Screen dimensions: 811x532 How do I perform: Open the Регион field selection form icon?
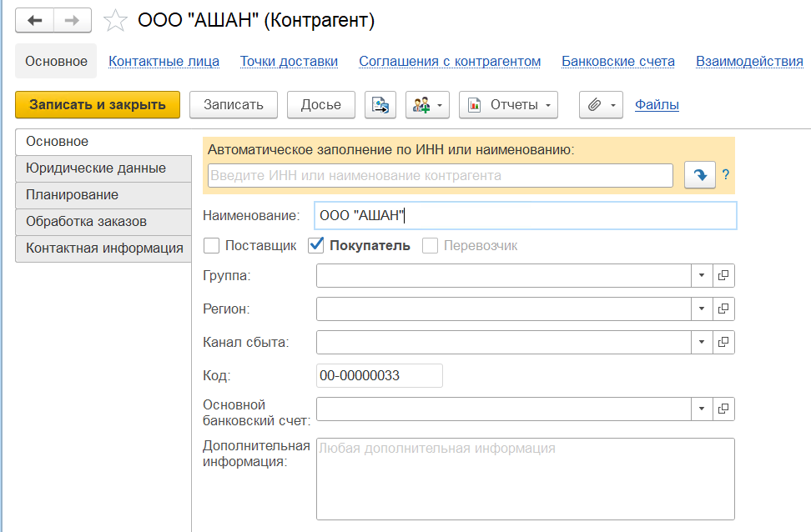point(723,309)
